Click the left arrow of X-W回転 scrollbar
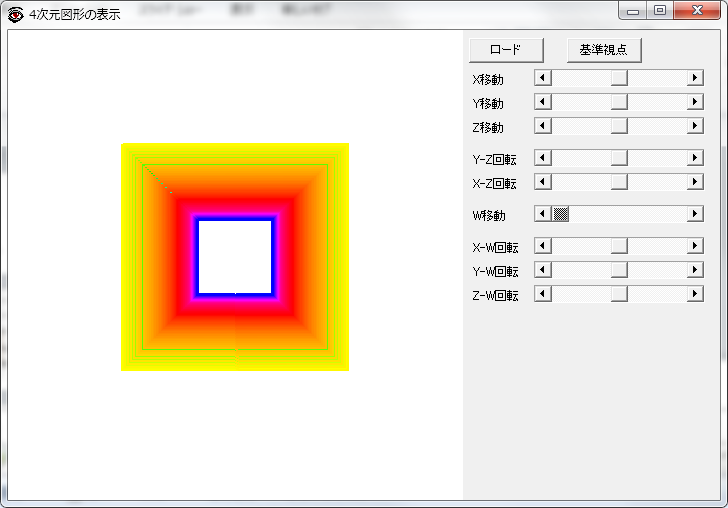The height and width of the screenshot is (508, 728). point(543,246)
